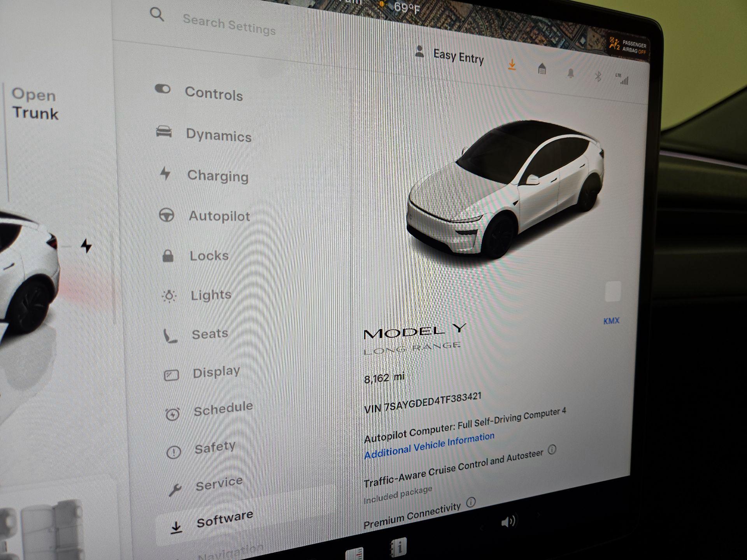Click the Controls toggle icon
This screenshot has height=560, width=747.
pos(163,89)
